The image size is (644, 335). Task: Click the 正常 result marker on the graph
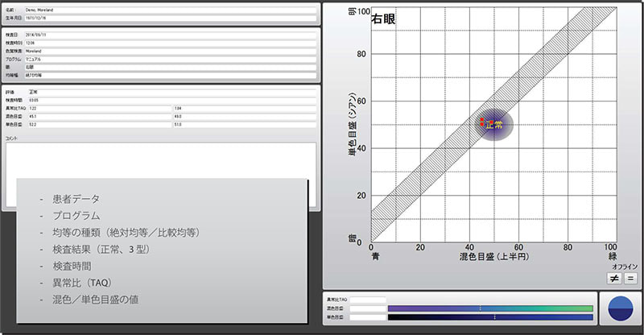(x=493, y=125)
